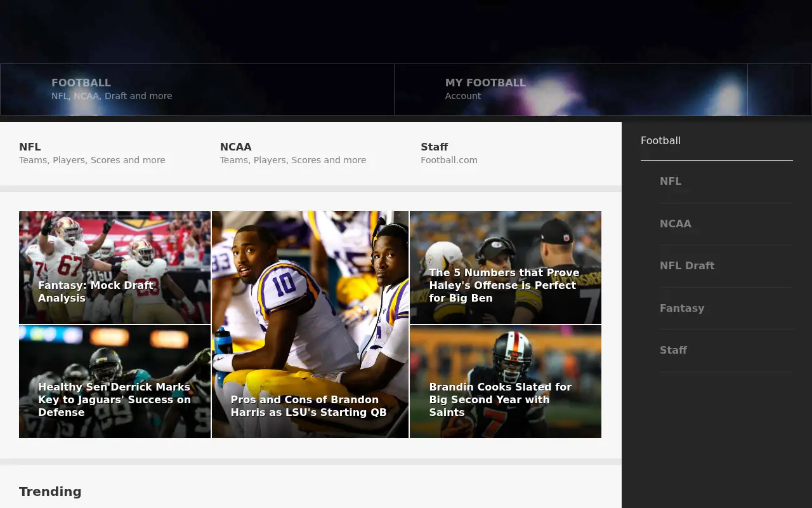Viewport: 812px width, 508px height.
Task: Select Staff in the sidebar menu
Action: pos(726,351)
